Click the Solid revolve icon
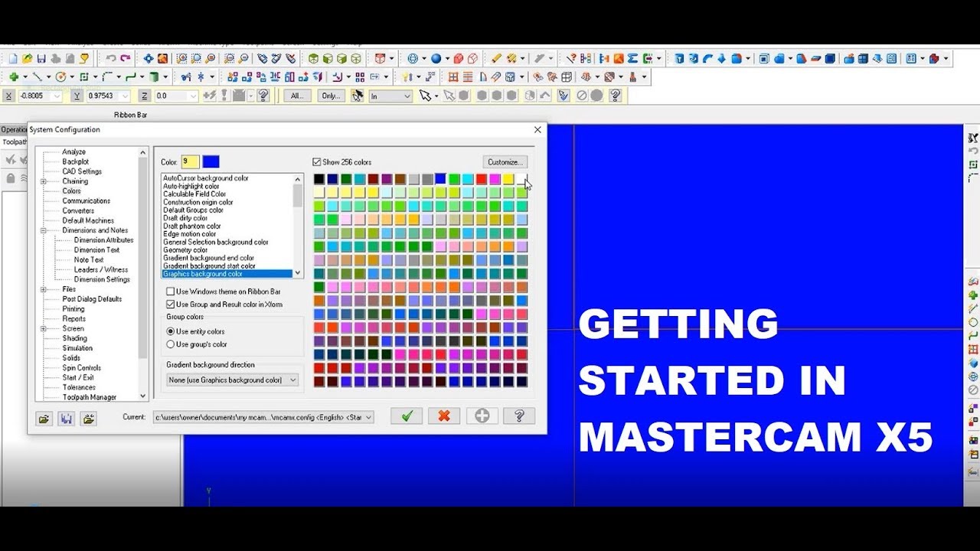The height and width of the screenshot is (551, 980). 694,58
